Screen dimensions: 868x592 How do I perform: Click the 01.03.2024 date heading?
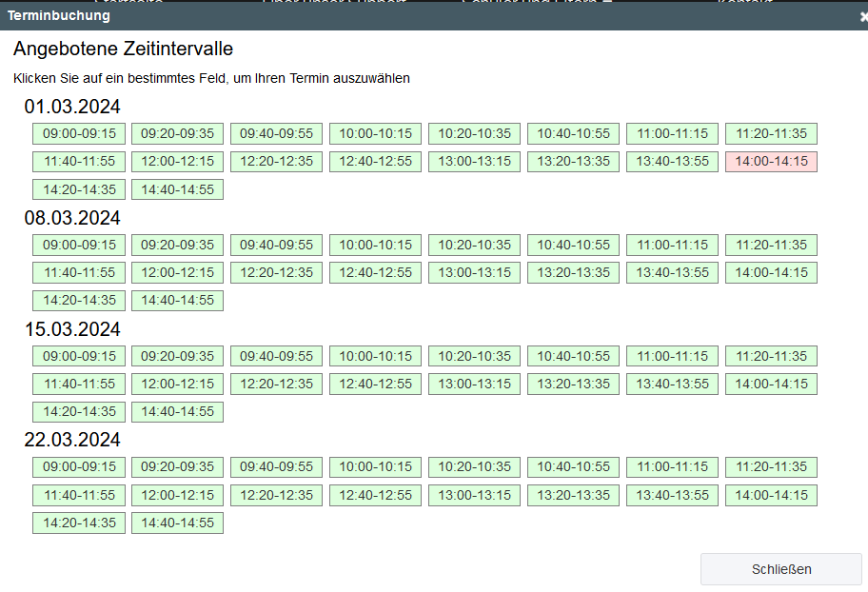(72, 107)
